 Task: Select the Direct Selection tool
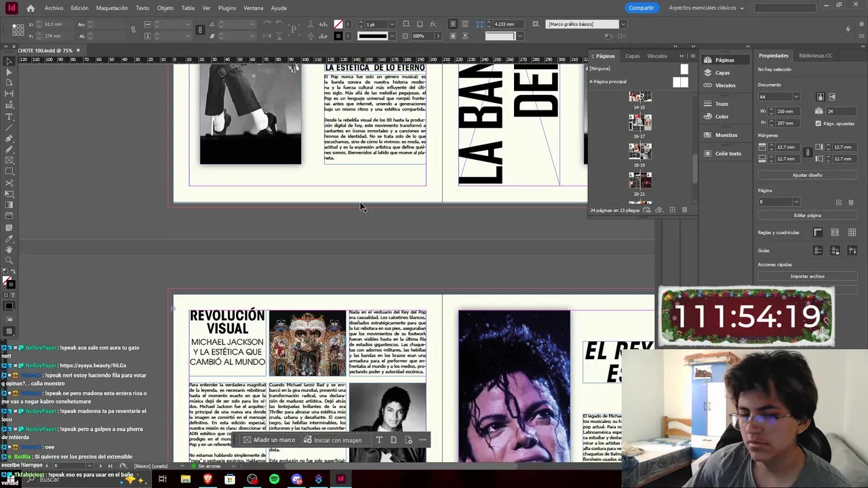click(x=9, y=72)
